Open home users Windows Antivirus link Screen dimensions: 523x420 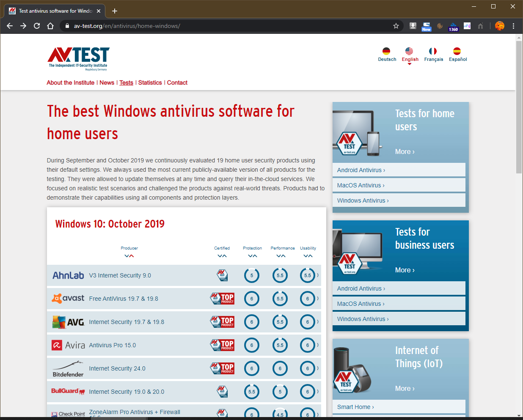tap(399, 200)
